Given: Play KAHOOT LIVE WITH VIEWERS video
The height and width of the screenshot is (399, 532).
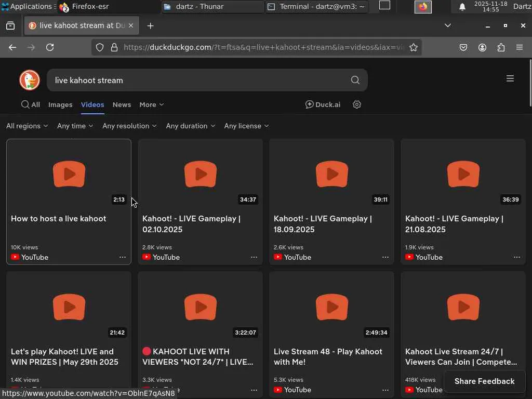Looking at the screenshot, I should pyautogui.click(x=201, y=307).
